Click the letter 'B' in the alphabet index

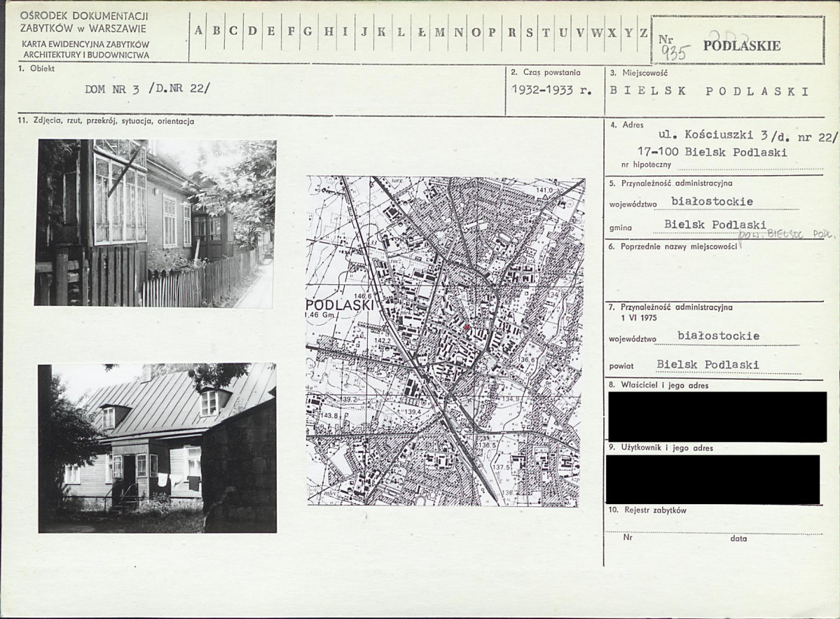click(x=216, y=31)
